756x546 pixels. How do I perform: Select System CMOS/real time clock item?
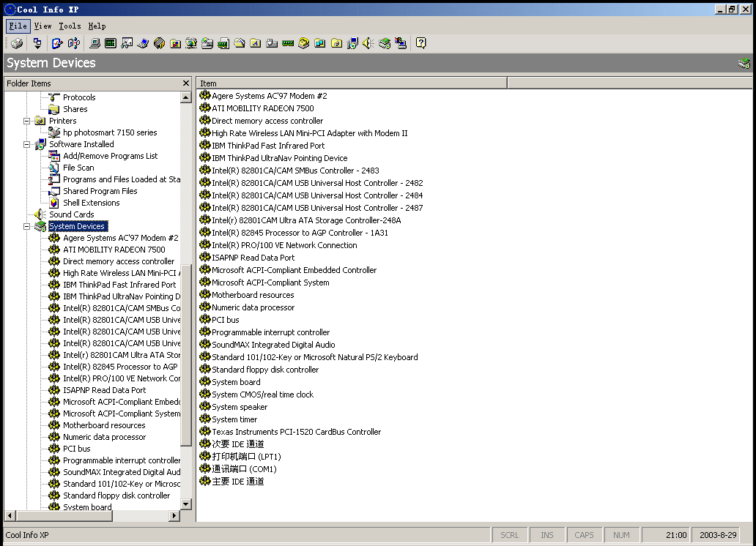point(263,394)
